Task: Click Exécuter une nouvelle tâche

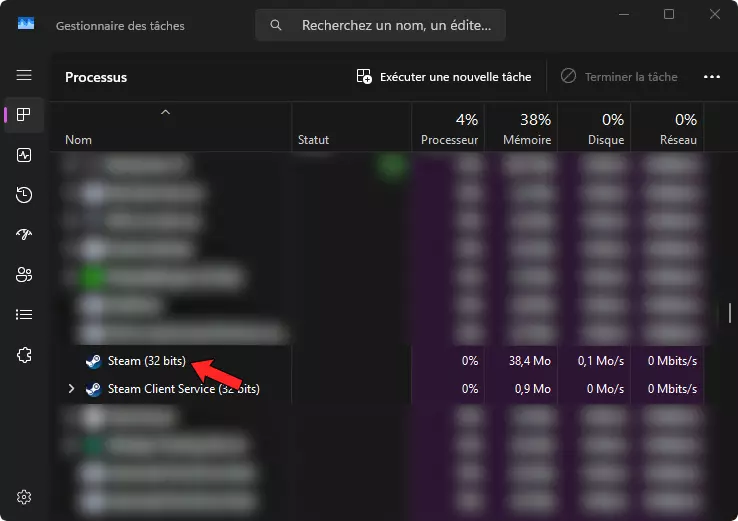Action: pos(444,77)
